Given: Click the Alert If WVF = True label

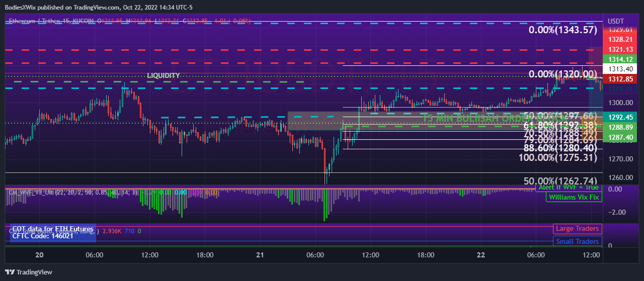Looking at the screenshot, I should click(x=568, y=188).
